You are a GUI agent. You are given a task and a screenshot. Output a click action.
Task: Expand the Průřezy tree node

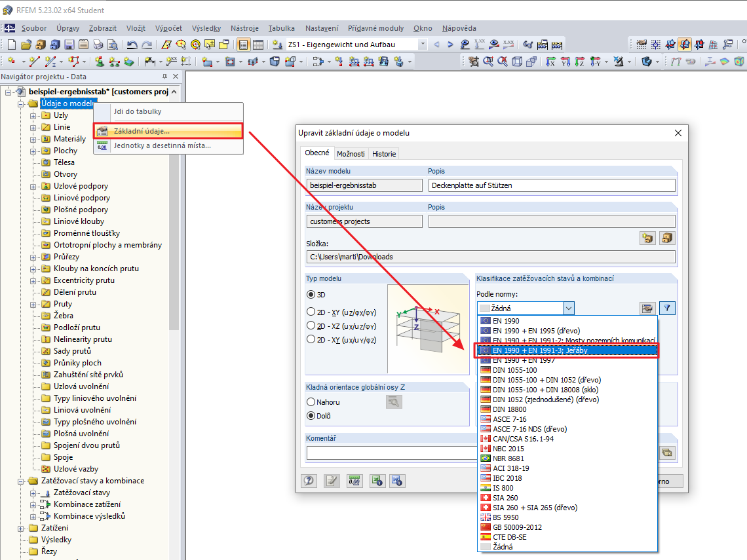point(33,257)
